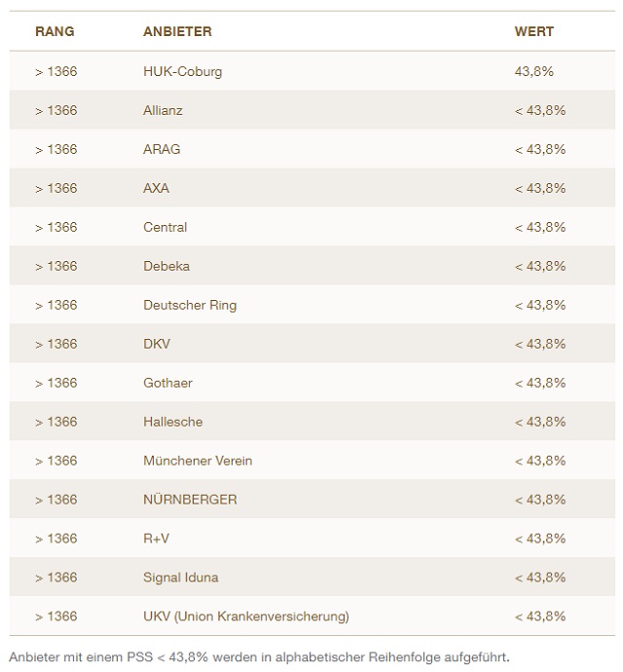The height and width of the screenshot is (672, 623).
Task: Select UKV (Union Krankenversicherung) entry
Action: click(245, 616)
